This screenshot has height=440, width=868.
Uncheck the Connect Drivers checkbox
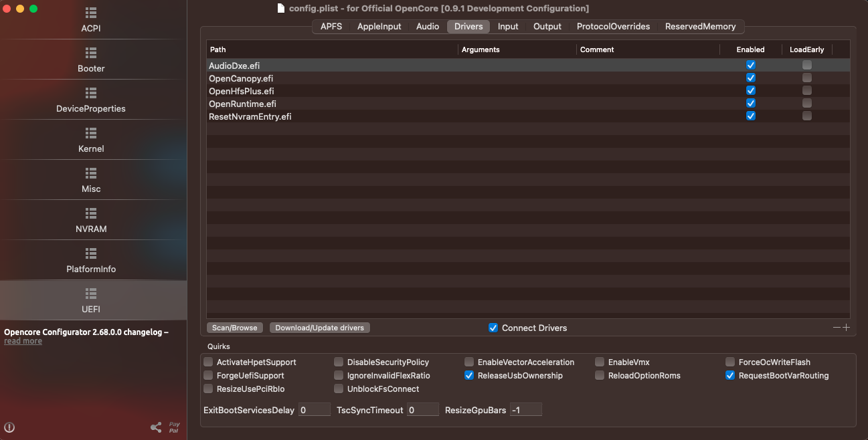click(493, 328)
